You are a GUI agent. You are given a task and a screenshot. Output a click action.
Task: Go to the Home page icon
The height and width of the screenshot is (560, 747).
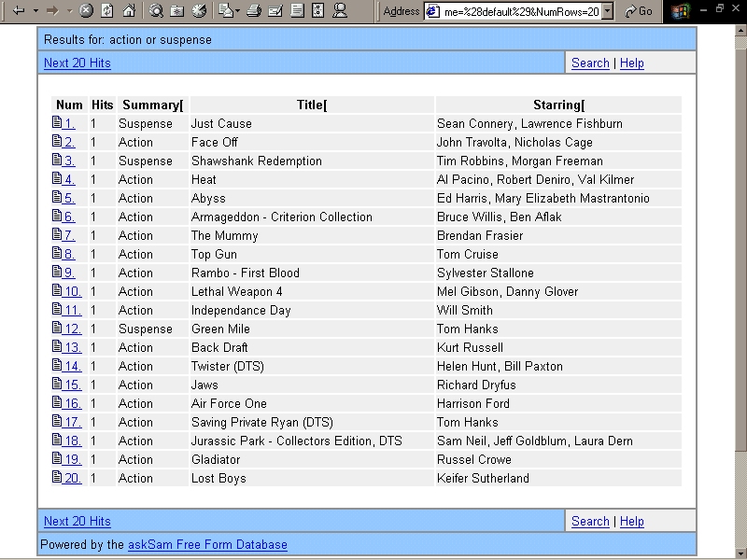(129, 11)
